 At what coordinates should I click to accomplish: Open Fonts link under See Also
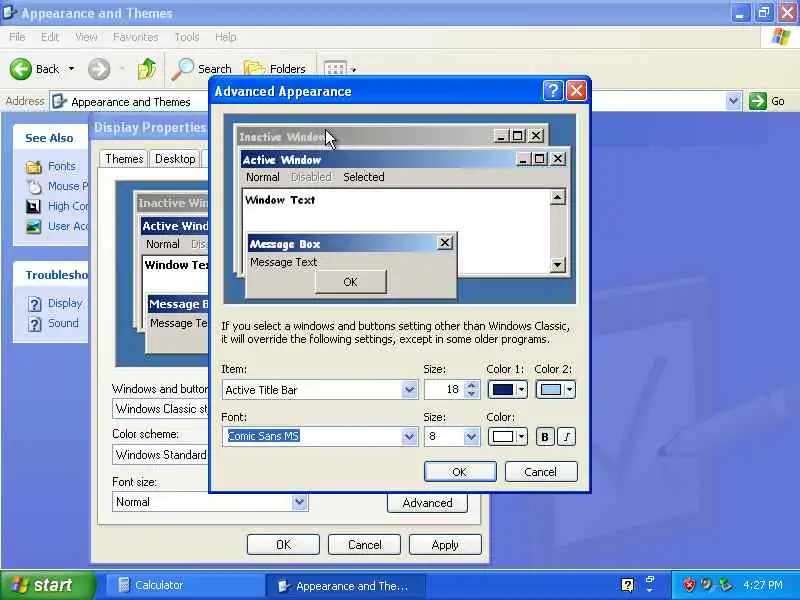(x=62, y=166)
